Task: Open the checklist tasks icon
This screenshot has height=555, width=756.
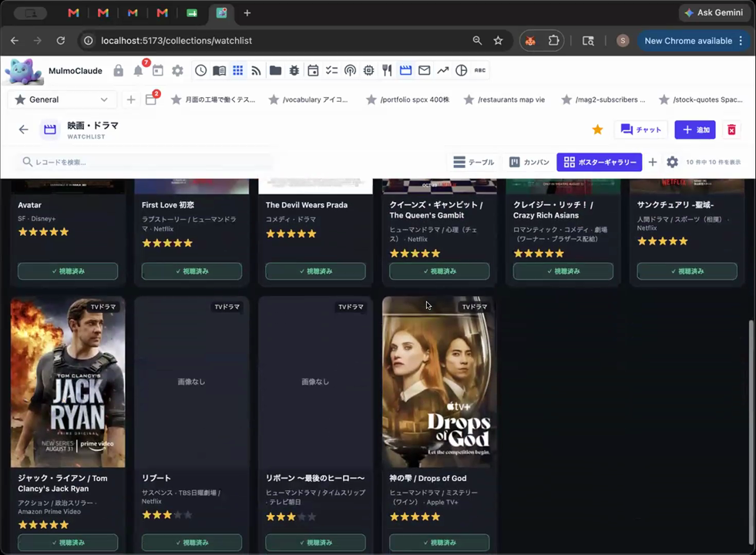Action: pyautogui.click(x=331, y=70)
